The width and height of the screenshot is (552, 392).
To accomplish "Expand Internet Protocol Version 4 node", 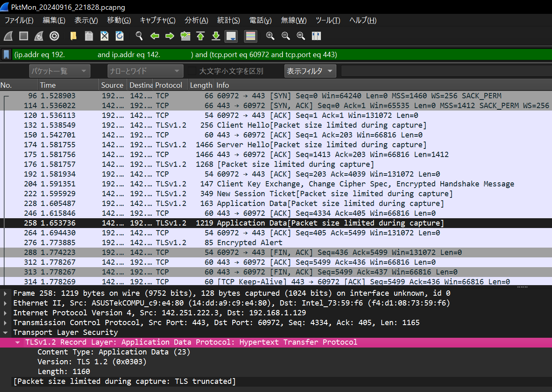I will click(x=5, y=313).
